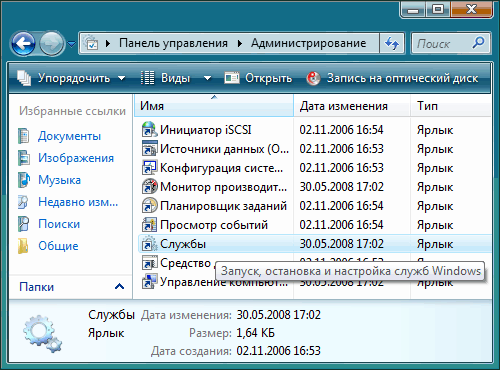Expand the Папки pane chevron
The width and height of the screenshot is (500, 370).
coord(119,287)
